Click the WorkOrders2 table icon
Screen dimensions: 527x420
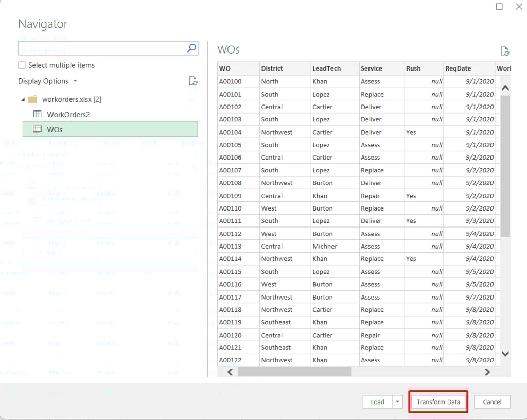click(x=37, y=114)
